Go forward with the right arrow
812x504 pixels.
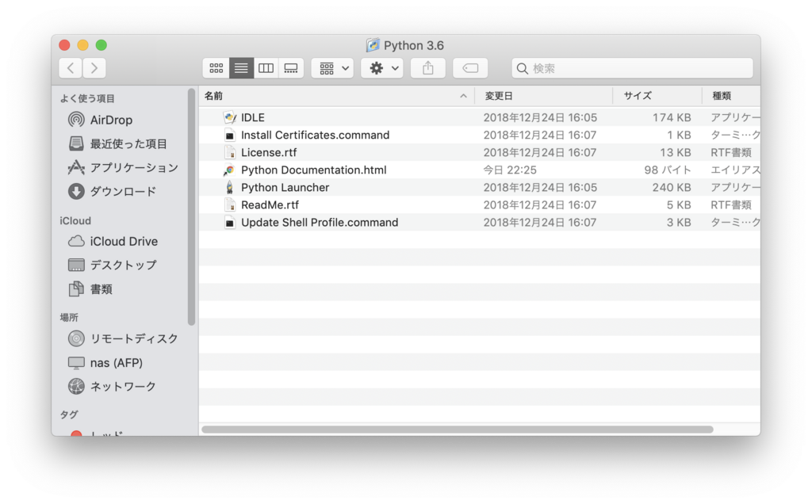tap(94, 68)
